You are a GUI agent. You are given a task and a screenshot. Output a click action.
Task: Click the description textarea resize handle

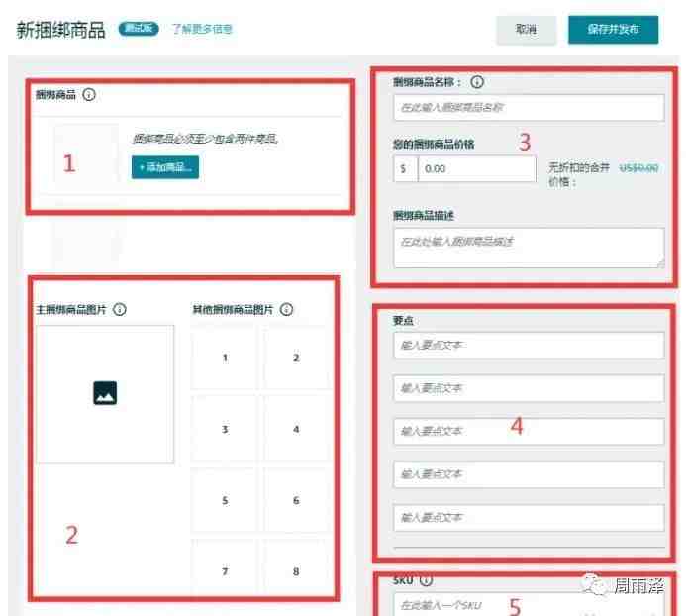tap(660, 263)
